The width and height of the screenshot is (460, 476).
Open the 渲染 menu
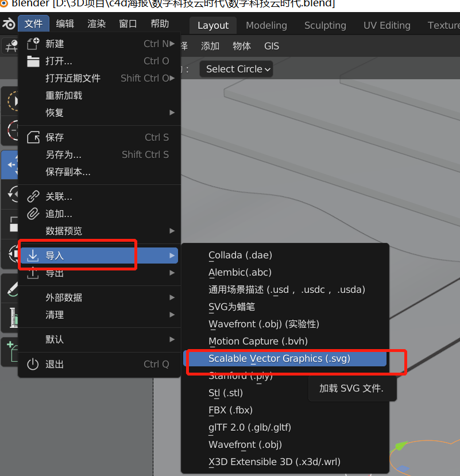pos(96,24)
